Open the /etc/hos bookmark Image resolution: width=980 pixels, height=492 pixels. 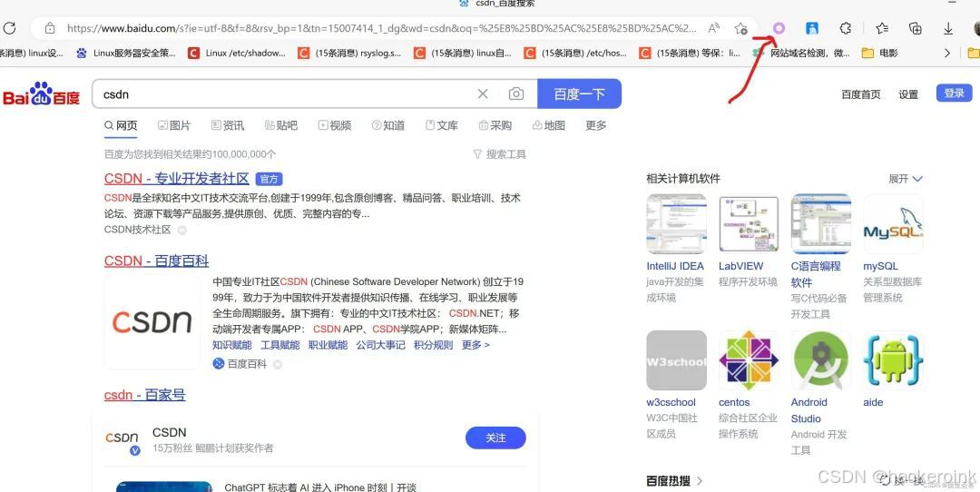click(575, 54)
